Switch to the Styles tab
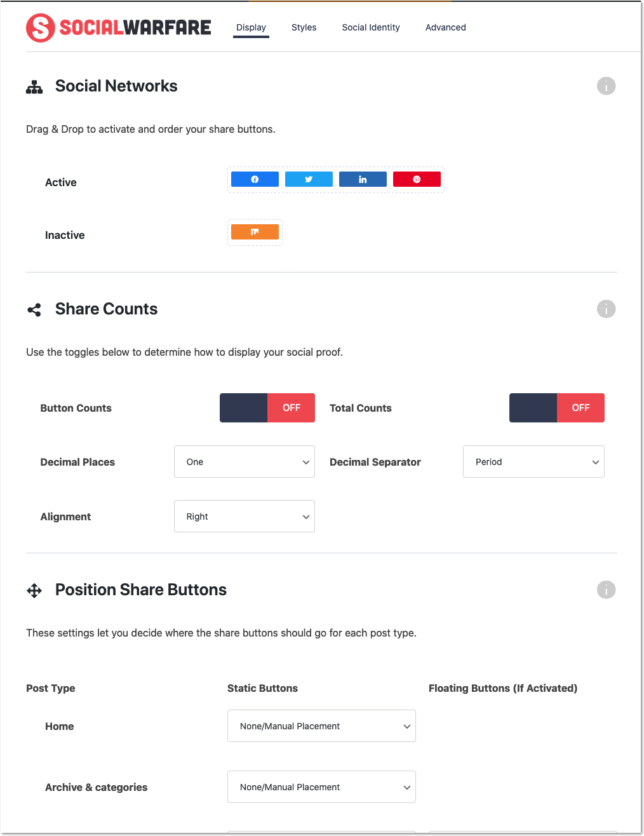Screen dimensions: 644x836 pos(304,27)
